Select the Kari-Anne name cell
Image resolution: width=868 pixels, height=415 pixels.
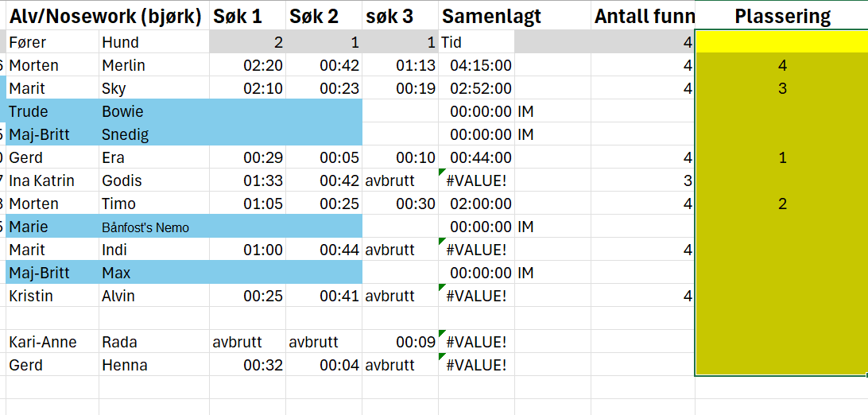tap(52, 342)
